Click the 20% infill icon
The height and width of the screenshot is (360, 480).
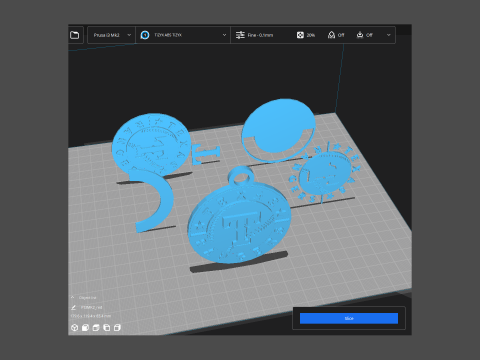click(x=300, y=35)
